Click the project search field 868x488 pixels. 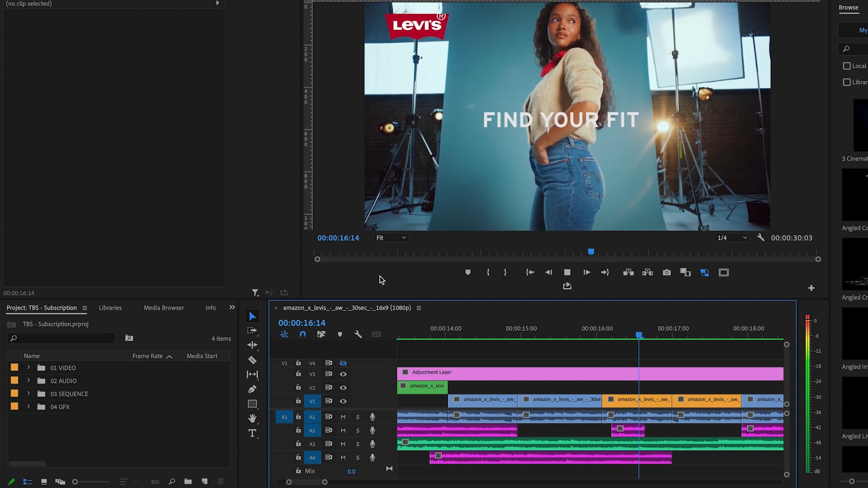pyautogui.click(x=62, y=338)
